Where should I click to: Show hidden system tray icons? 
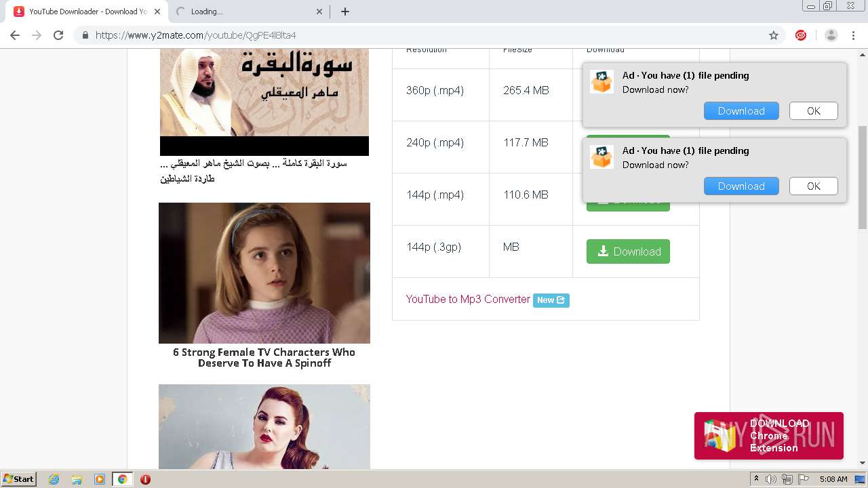pyautogui.click(x=756, y=479)
